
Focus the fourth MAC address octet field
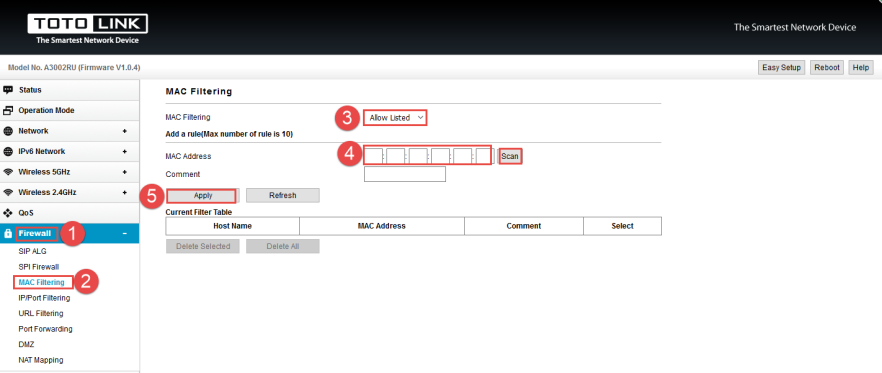[440, 156]
